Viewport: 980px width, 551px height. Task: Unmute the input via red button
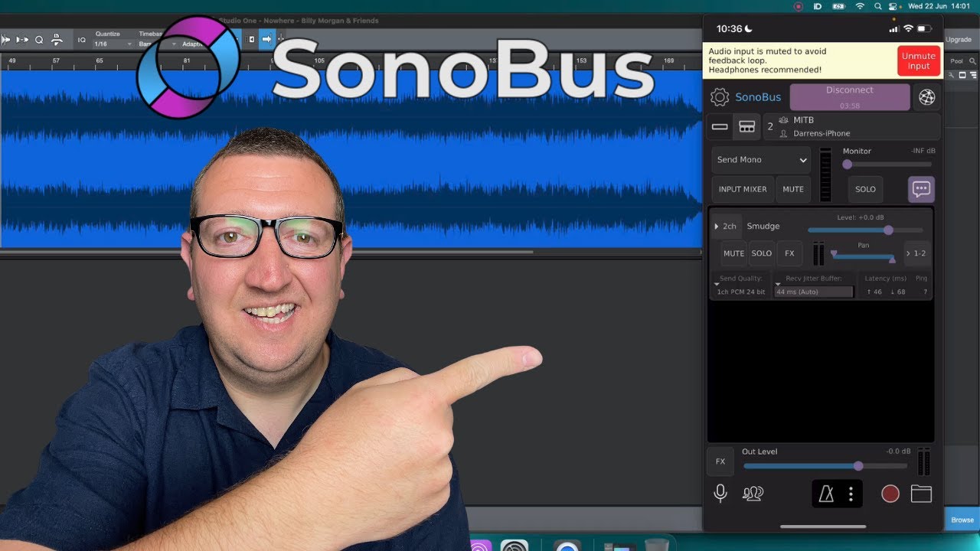918,61
